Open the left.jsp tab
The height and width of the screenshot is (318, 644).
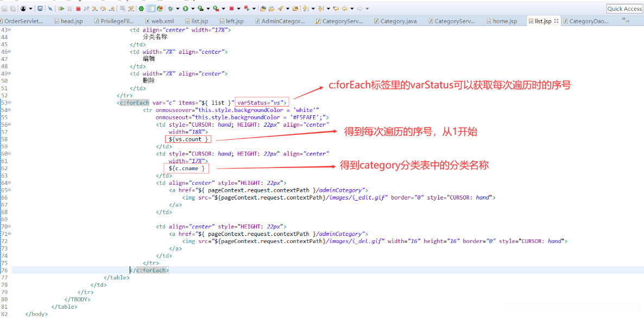point(231,21)
